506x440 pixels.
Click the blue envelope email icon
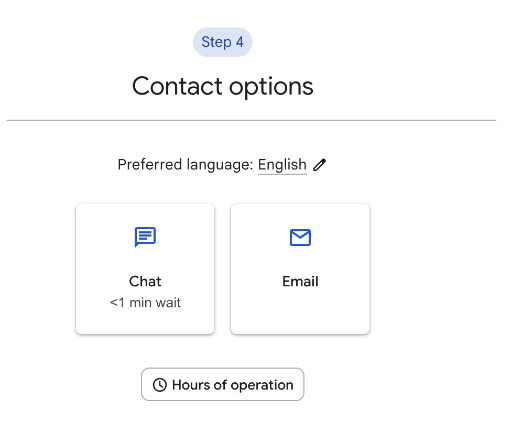pos(300,237)
